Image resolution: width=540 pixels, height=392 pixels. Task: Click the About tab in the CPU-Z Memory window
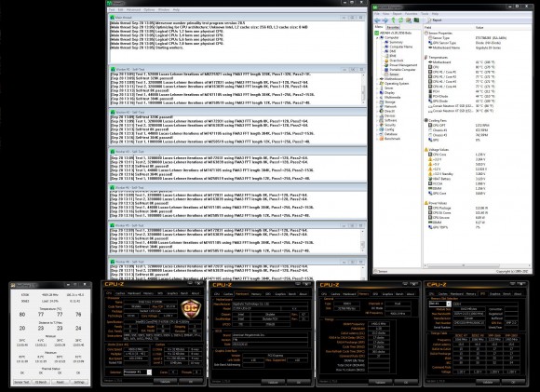(x=411, y=294)
